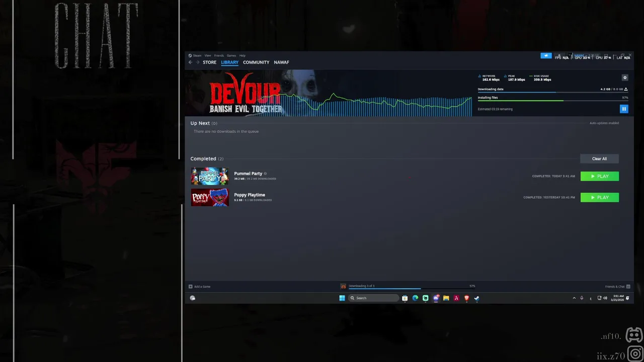Play Pummel Party

pyautogui.click(x=600, y=176)
